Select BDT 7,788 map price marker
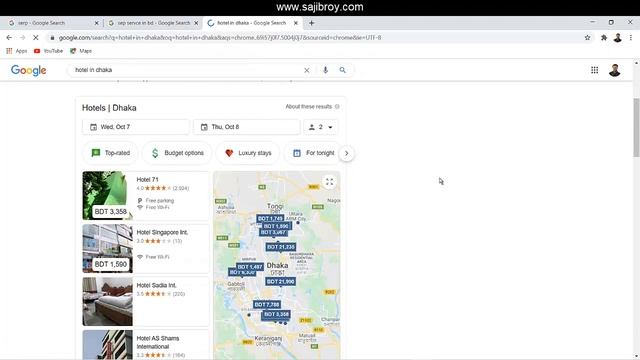Screen dimensions: 640x360 267,304
